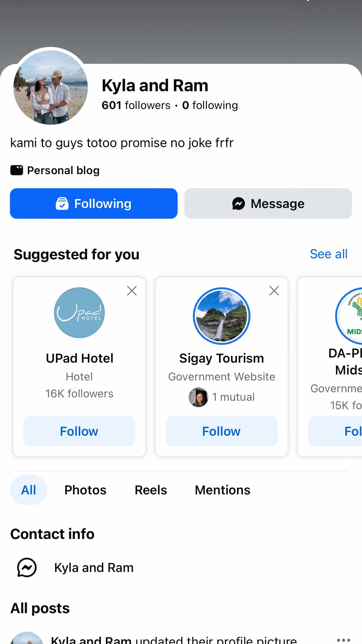Dismiss the Sigay Tourism suggestion
This screenshot has width=362, height=644.
274,291
